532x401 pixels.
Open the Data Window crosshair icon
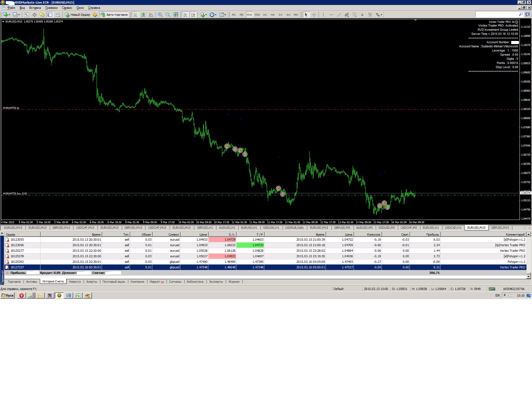tap(34, 15)
